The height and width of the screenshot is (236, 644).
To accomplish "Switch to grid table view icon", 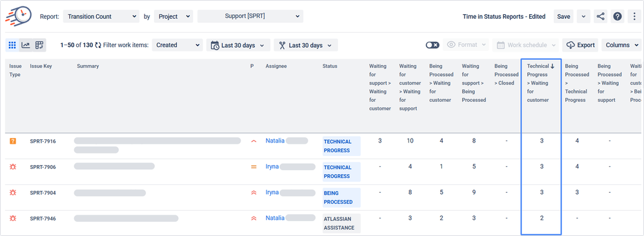I will click(12, 45).
